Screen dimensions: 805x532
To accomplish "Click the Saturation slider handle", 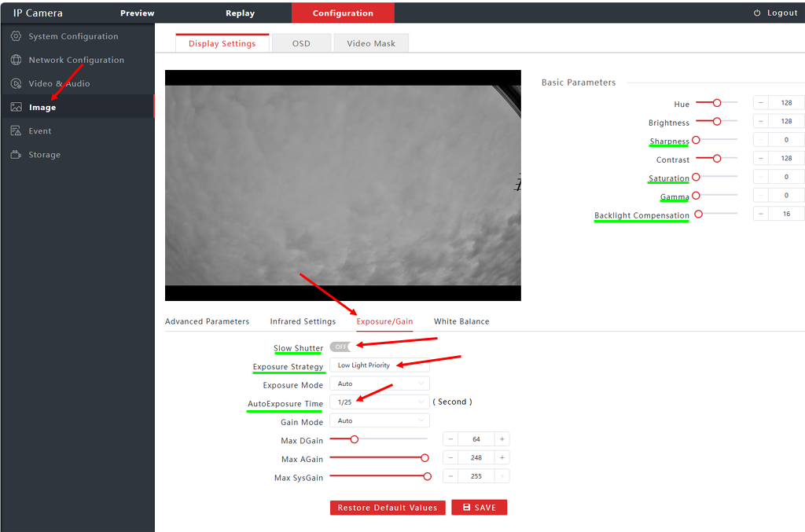I will (697, 177).
